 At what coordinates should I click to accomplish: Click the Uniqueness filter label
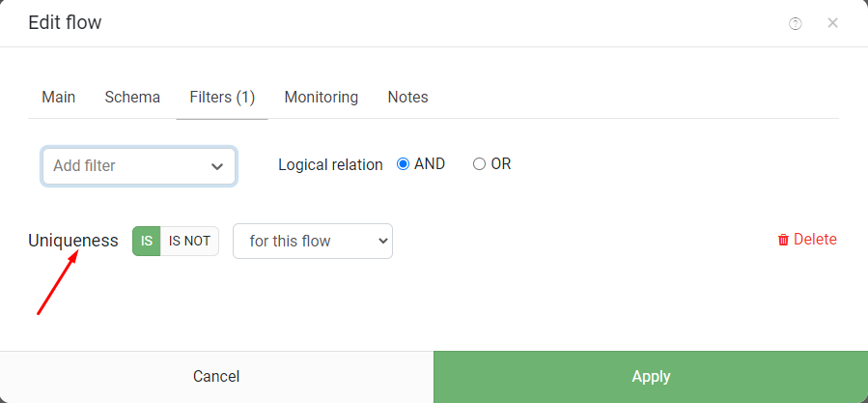(x=73, y=241)
